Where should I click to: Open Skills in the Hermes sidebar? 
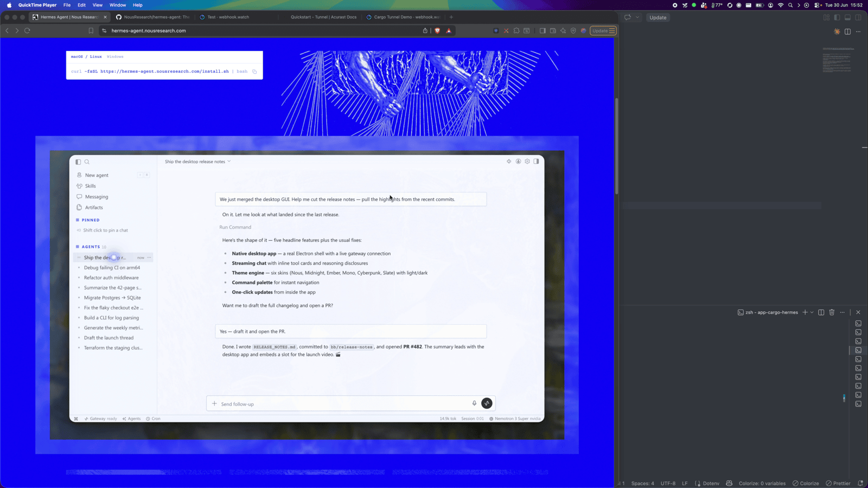point(90,186)
